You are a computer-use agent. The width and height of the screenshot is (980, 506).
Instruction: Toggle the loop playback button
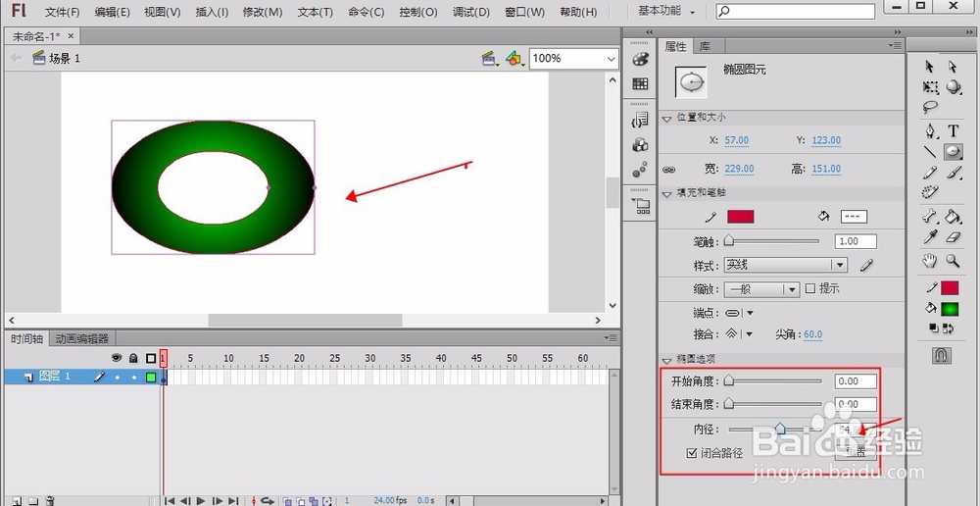268,501
